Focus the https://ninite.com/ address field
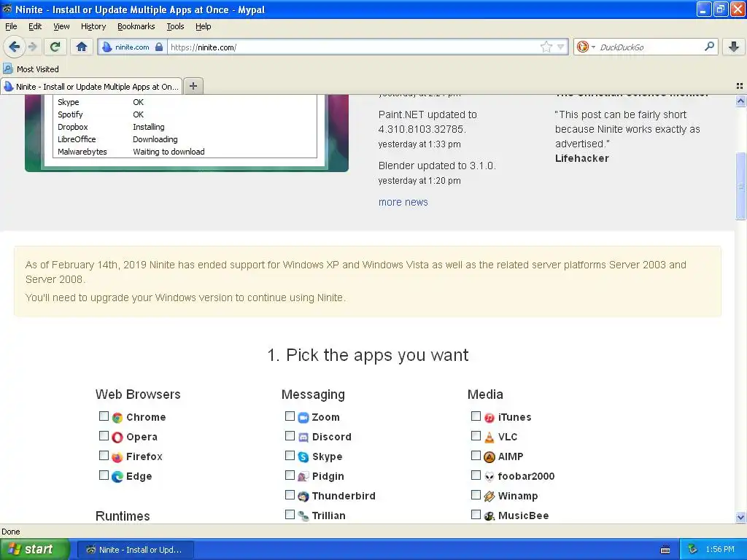The width and height of the screenshot is (747, 560). coord(355,47)
